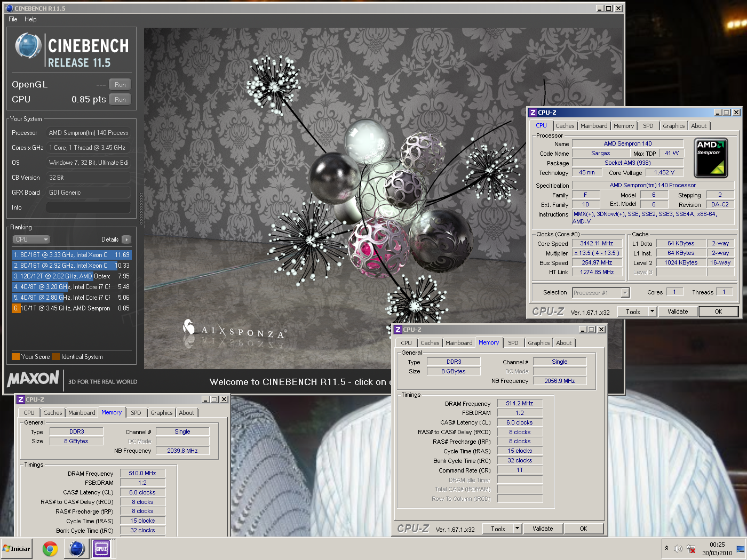Select ranking row 12C/12T AMD Opteron

coord(71,276)
